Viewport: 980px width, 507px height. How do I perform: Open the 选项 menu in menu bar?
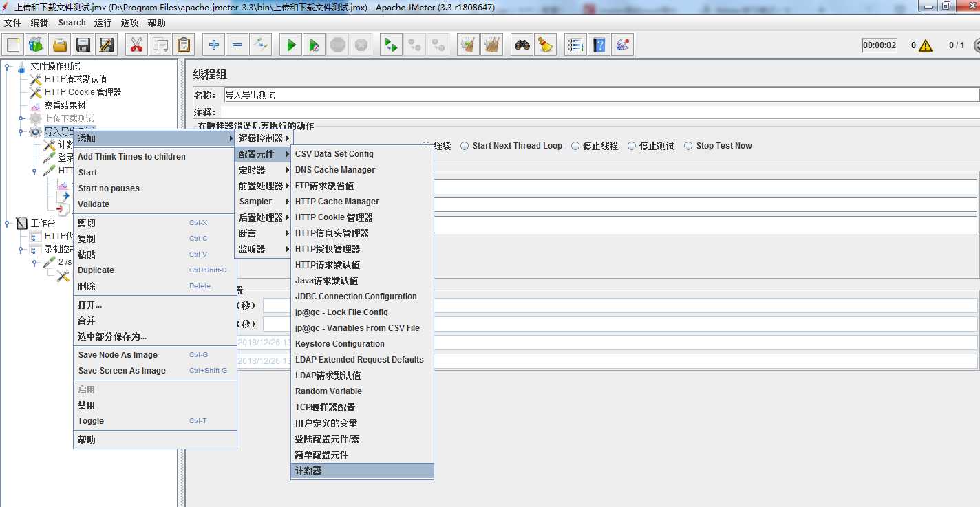tap(130, 23)
